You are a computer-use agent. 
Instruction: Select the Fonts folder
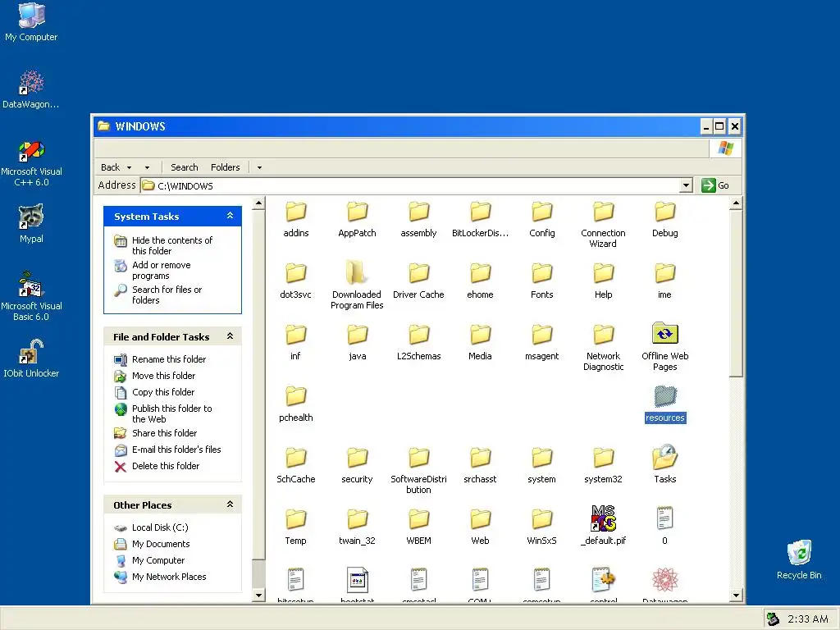click(x=541, y=281)
